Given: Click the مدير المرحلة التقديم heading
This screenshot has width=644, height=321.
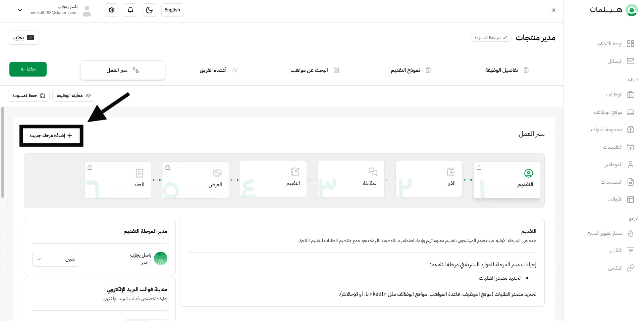Looking at the screenshot, I should click(145, 231).
